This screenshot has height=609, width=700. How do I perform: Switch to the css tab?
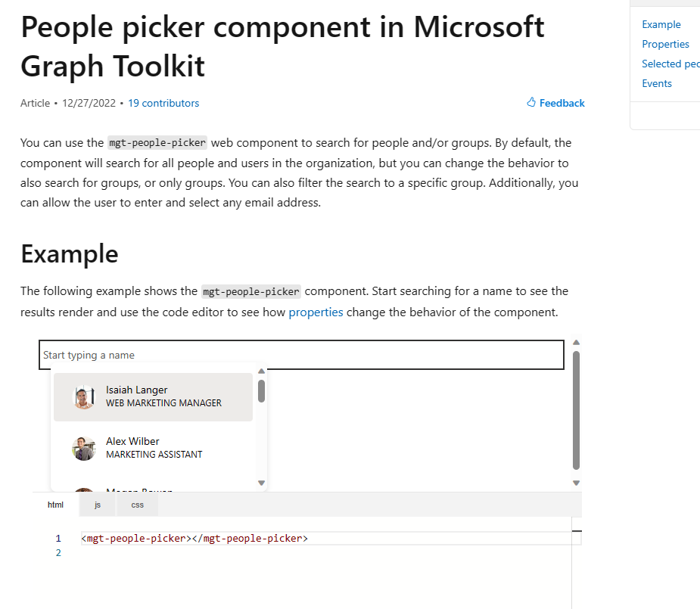point(137,504)
